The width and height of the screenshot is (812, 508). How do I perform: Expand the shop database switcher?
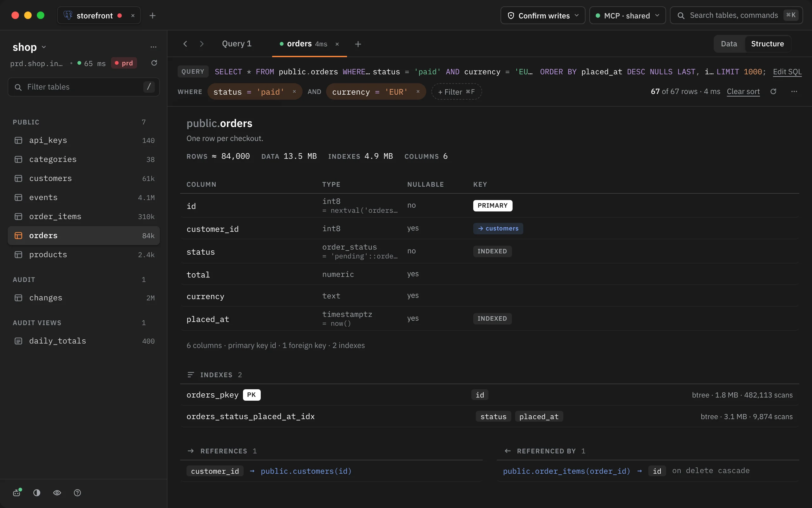point(29,47)
